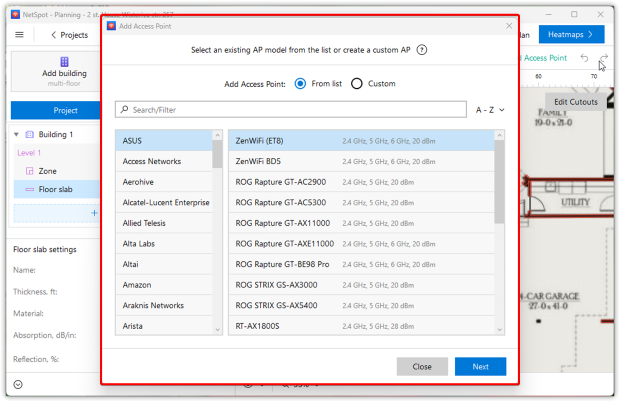The width and height of the screenshot is (620, 402).
Task: Select ROG STRIX GS-AX3000 model
Action: tap(361, 285)
